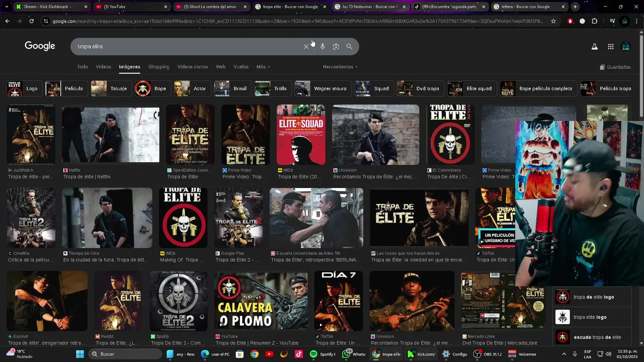Open Search Labs flask icon
This screenshot has height=362, width=644.
pos(594,46)
